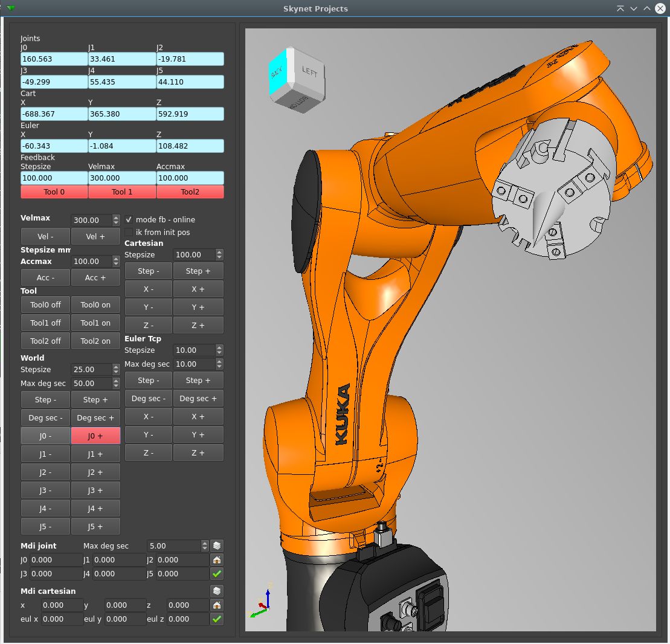Click the Cart X readout -688.367
The image size is (670, 644).
pyautogui.click(x=54, y=114)
